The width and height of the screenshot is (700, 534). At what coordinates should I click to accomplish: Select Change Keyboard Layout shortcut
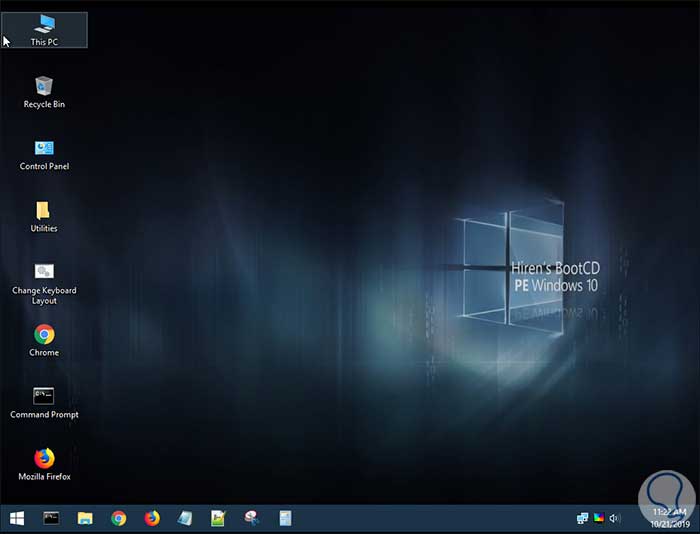coord(44,284)
